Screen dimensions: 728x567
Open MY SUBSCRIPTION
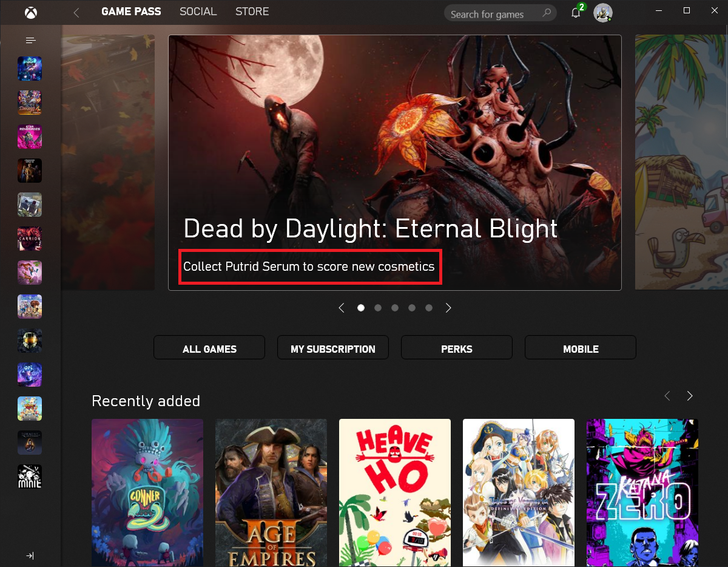pos(333,348)
